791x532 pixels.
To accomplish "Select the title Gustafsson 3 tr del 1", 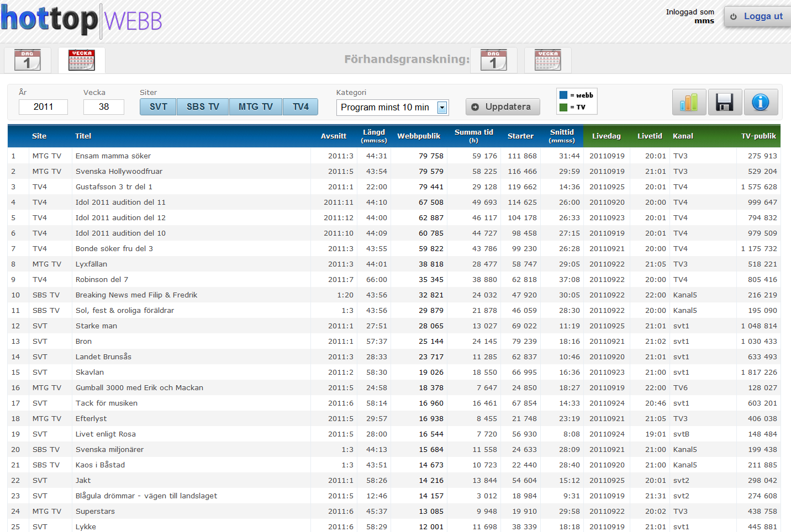I will (114, 187).
